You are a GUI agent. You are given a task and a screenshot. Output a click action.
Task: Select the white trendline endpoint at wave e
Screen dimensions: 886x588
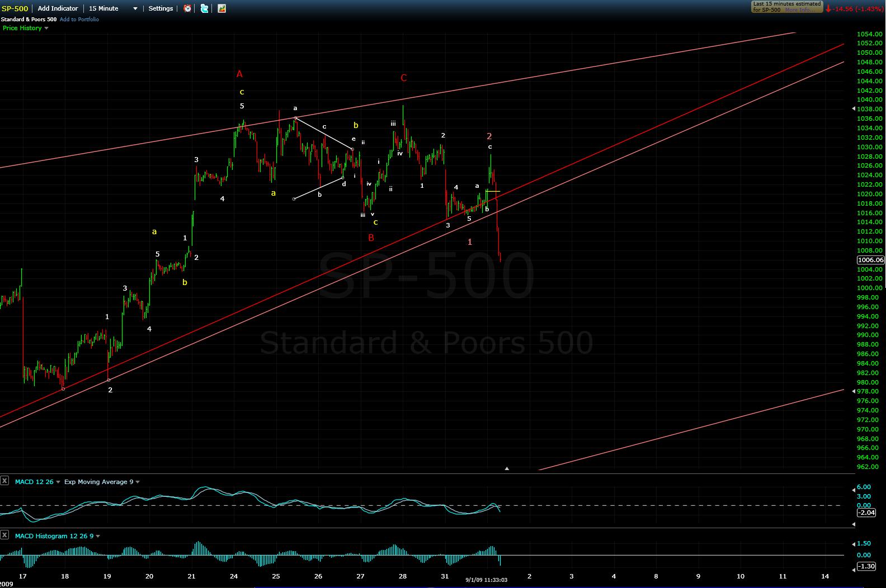(352, 149)
